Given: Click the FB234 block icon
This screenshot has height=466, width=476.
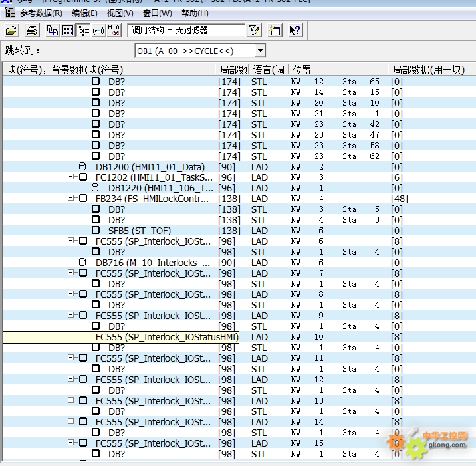Looking at the screenshot, I should 83,198.
